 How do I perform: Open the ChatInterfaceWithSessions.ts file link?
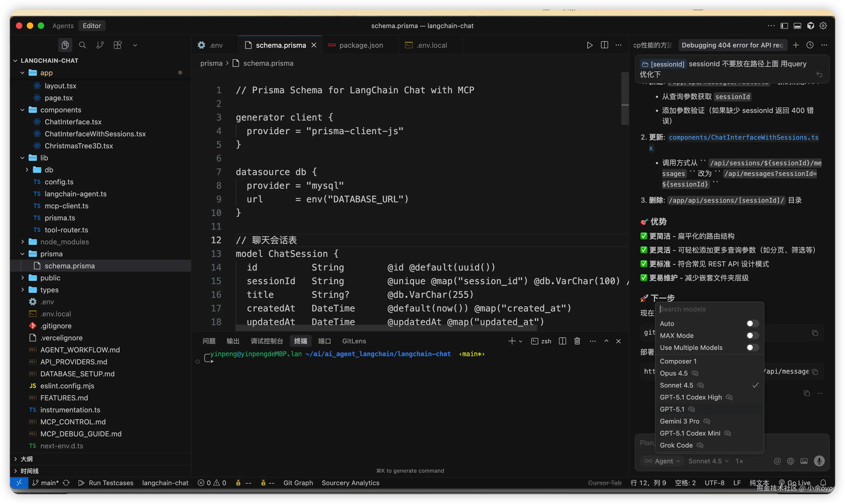743,137
